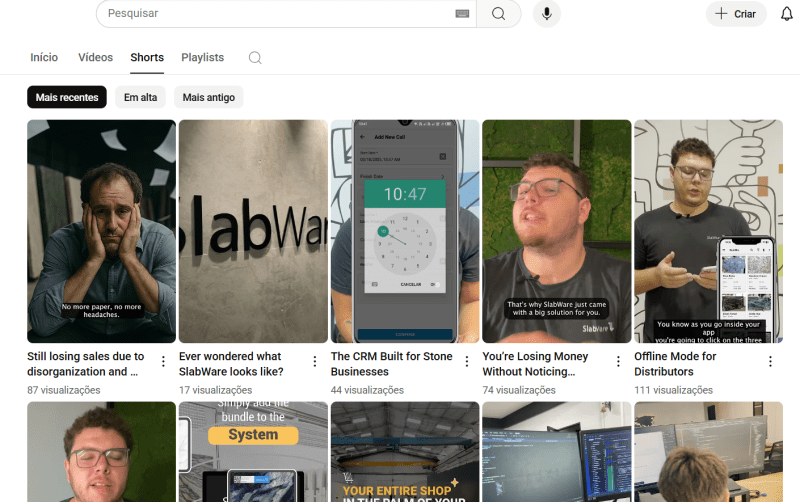Viewport: 800px width, 502px height.
Task: Switch to the Vídeos tab
Action: click(95, 58)
